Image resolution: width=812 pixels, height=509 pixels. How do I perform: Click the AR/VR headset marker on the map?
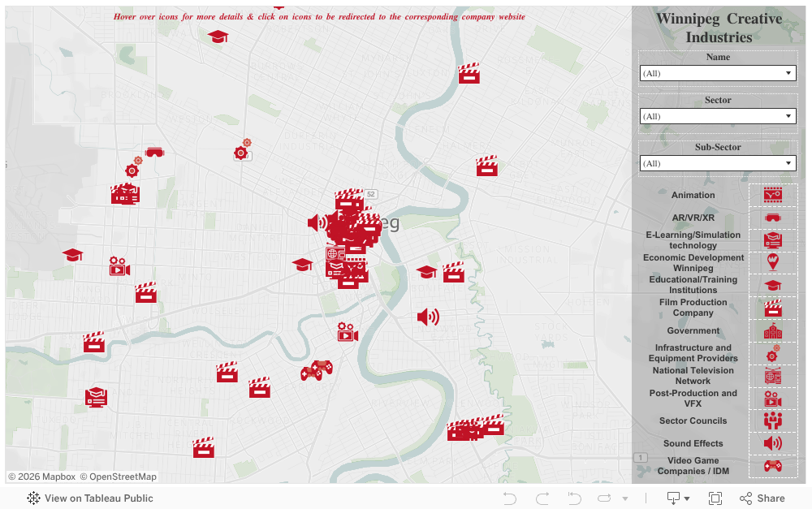154,152
